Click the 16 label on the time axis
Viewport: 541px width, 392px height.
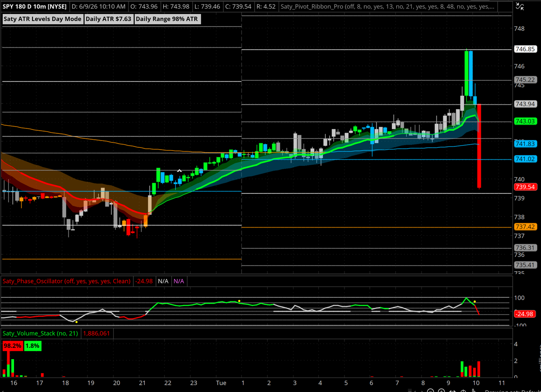pyautogui.click(x=14, y=383)
